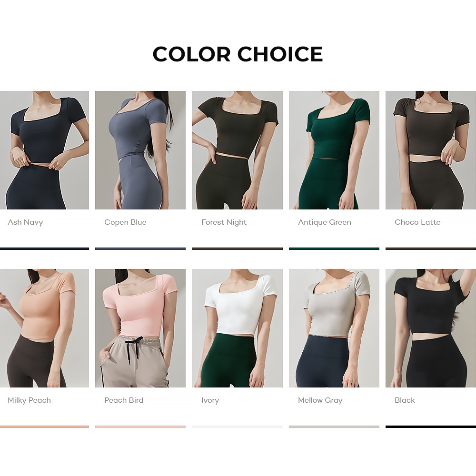This screenshot has height=476, width=476.
Task: Click the Choco Latte text label
Action: pyautogui.click(x=417, y=222)
